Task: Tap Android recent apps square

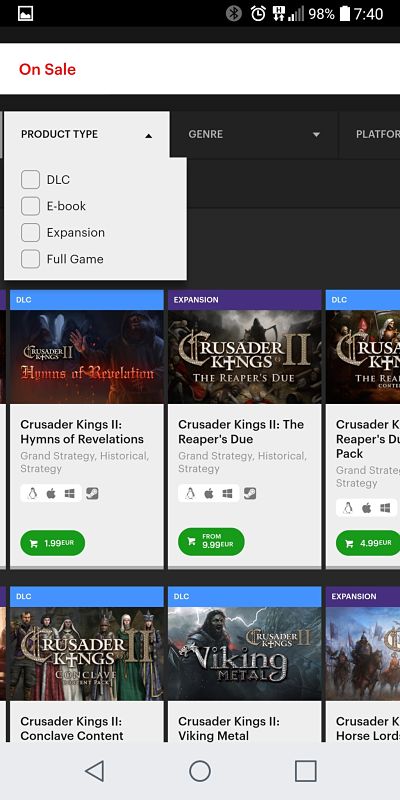Action: coord(306,770)
